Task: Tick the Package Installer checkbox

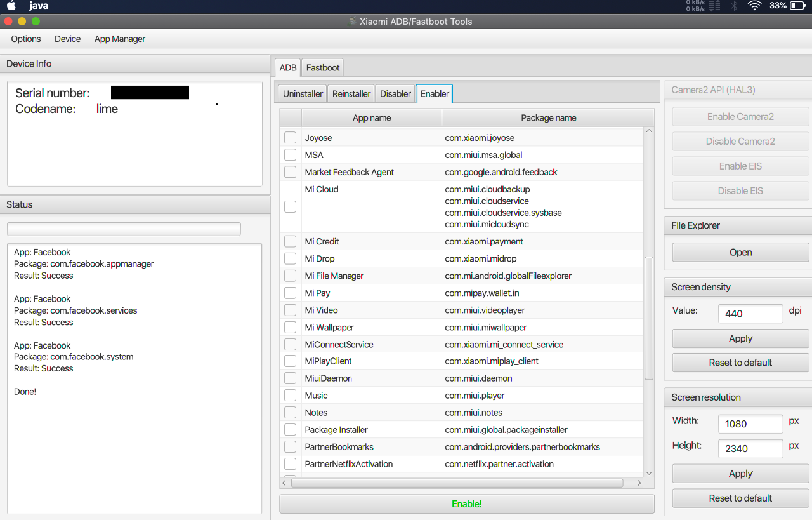Action: [x=290, y=430]
